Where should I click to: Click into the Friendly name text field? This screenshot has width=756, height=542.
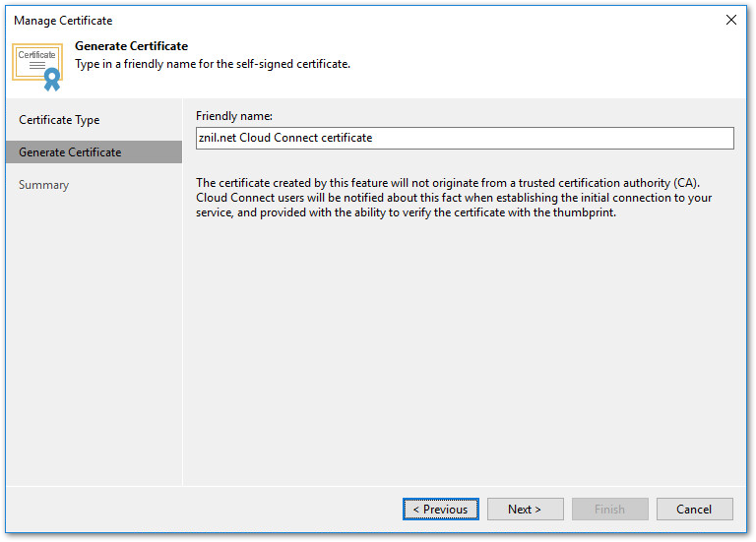tap(465, 138)
